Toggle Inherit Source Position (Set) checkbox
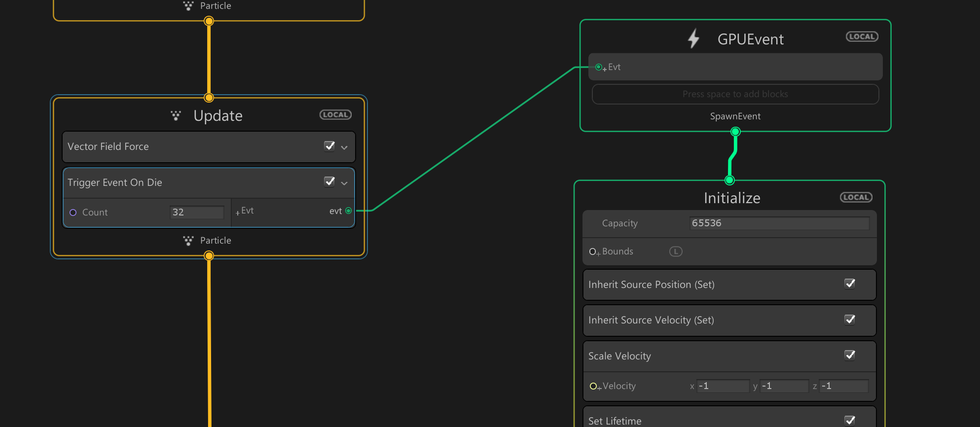980x427 pixels. (850, 284)
